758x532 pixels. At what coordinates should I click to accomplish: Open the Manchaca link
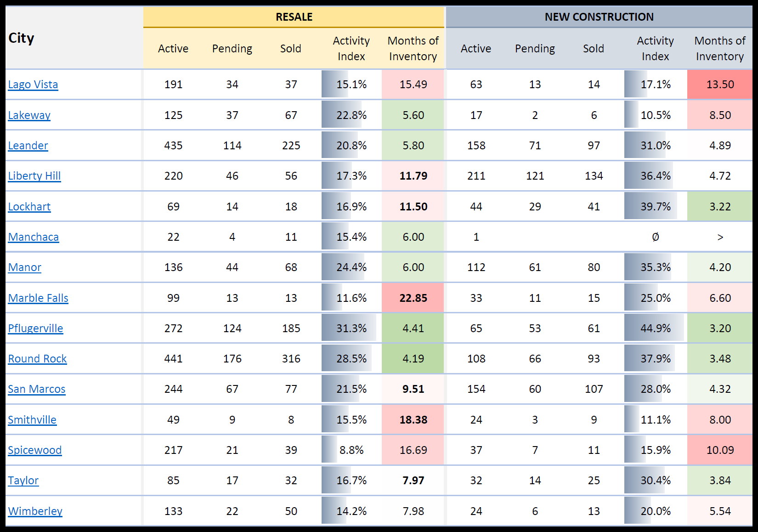pos(34,237)
